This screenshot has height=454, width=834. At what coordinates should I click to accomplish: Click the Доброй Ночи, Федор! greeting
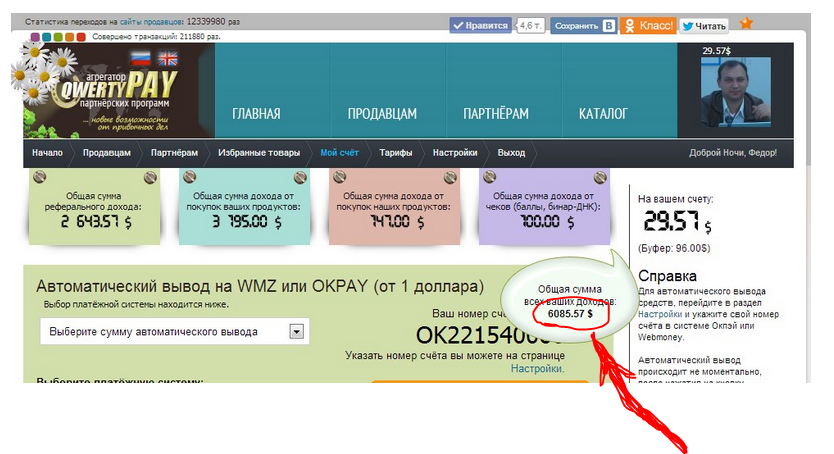(x=732, y=153)
